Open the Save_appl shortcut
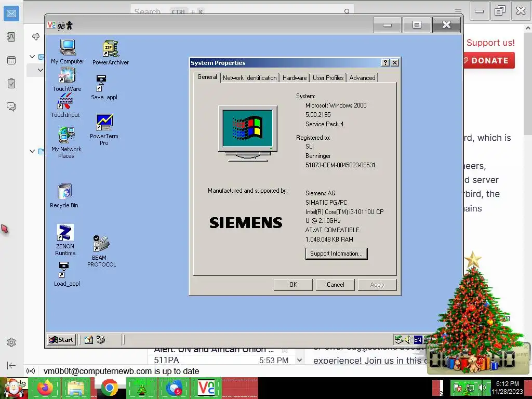The height and width of the screenshot is (399, 532). click(x=104, y=87)
